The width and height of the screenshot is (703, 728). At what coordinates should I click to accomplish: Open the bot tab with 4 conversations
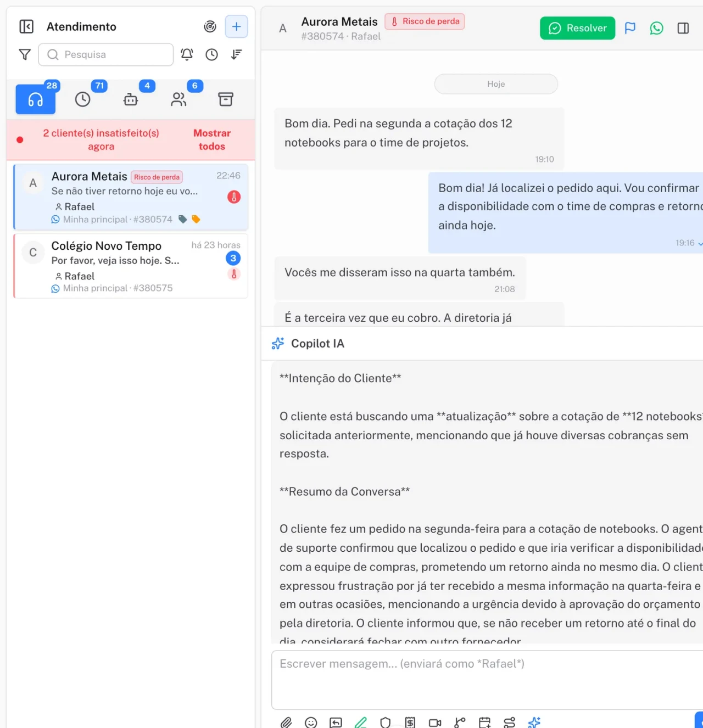tap(131, 99)
